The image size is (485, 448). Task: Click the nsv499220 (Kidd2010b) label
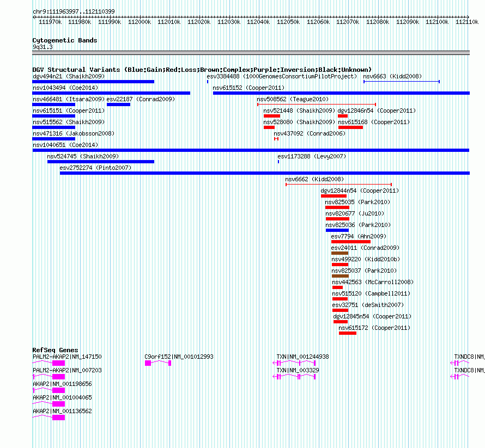(366, 259)
